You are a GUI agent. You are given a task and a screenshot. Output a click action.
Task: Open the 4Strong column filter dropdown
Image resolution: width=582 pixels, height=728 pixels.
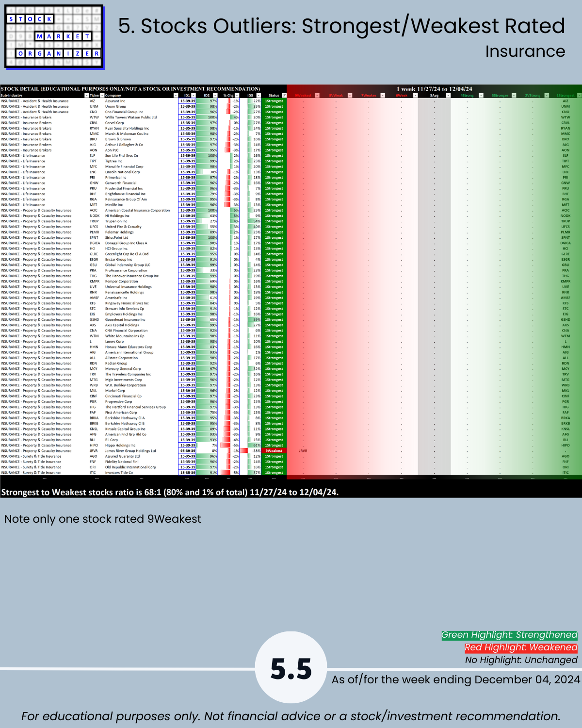[x=481, y=96]
